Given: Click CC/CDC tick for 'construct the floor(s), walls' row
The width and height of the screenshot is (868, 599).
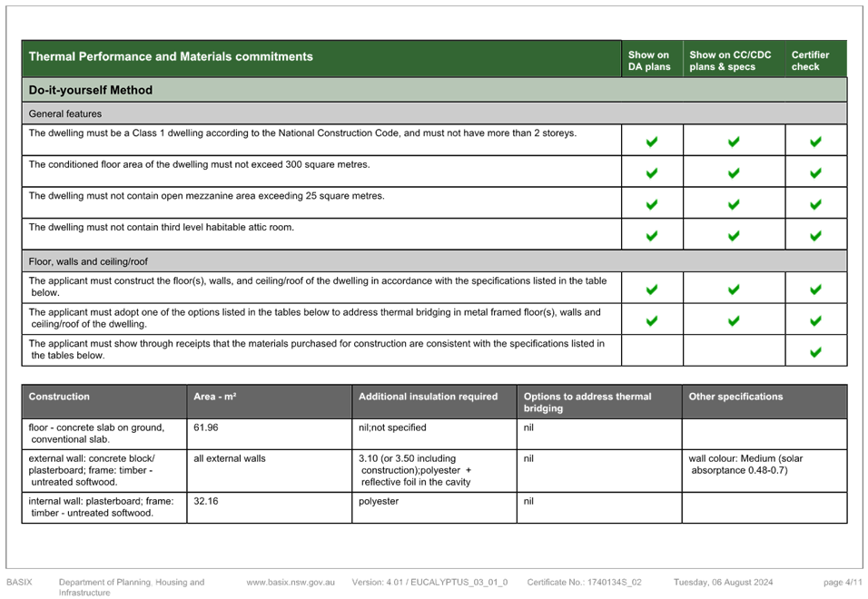Looking at the screenshot, I should [x=734, y=290].
